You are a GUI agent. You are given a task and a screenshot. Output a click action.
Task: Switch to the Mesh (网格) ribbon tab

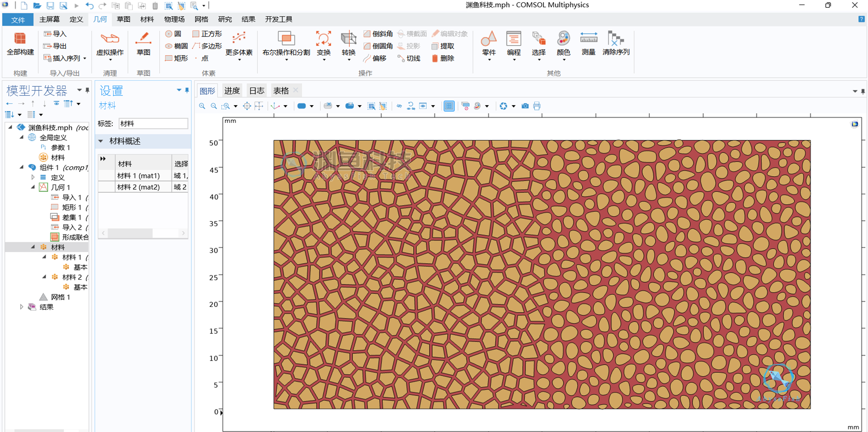tap(201, 20)
